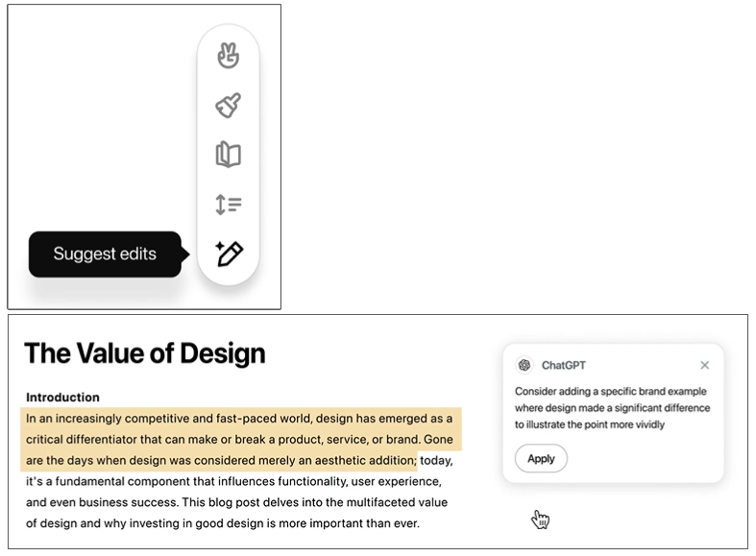Click the Suggest edits pencil icon
This screenshot has height=556, width=756.
pyautogui.click(x=229, y=254)
